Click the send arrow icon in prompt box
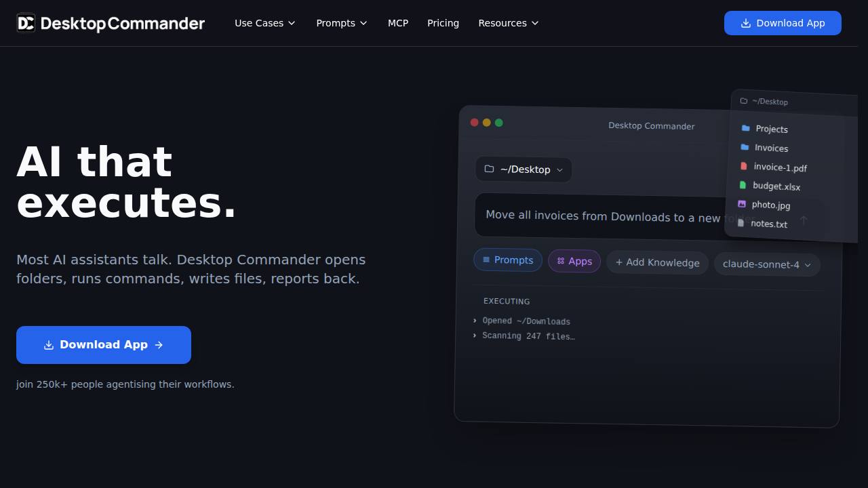868x488 pixels. [x=804, y=220]
